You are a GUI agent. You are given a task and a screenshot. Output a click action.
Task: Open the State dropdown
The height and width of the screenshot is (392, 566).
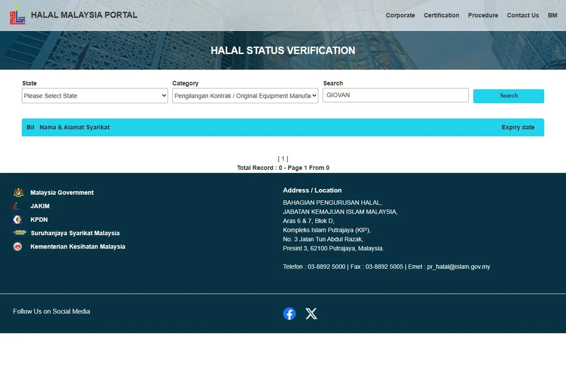click(x=95, y=96)
